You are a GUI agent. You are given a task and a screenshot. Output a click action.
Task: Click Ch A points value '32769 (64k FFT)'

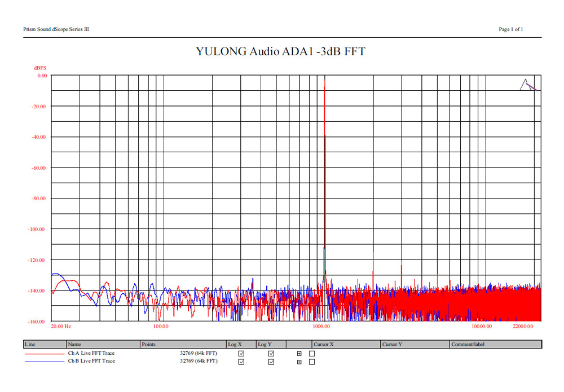click(x=199, y=354)
